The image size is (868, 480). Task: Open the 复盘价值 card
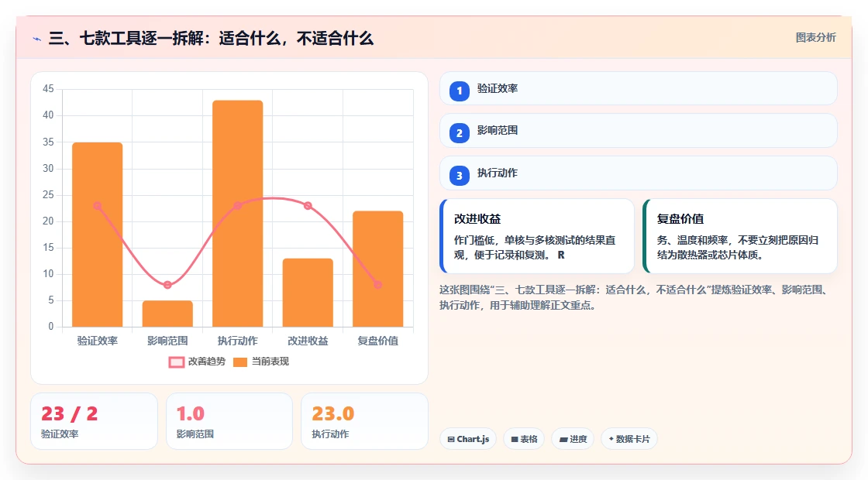point(740,236)
